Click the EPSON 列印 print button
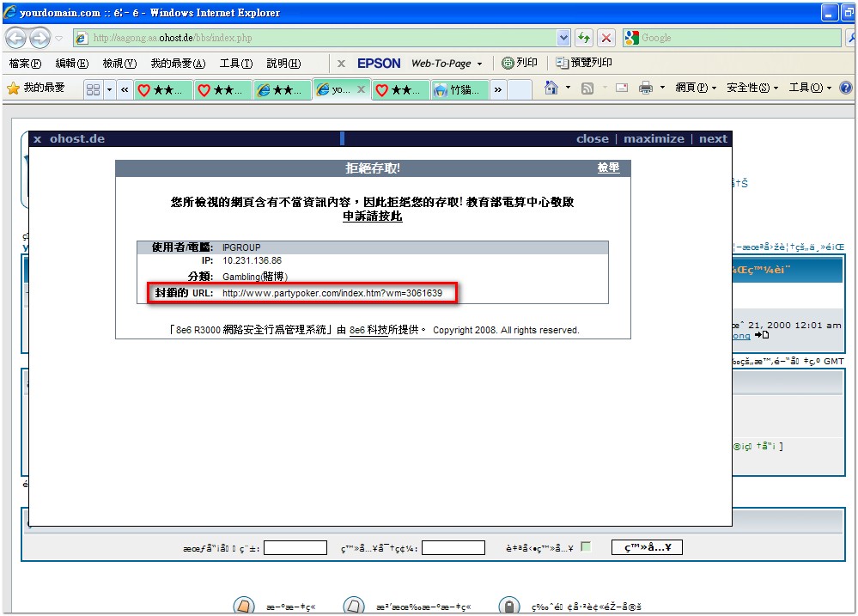This screenshot has height=616, width=858. coord(520,64)
